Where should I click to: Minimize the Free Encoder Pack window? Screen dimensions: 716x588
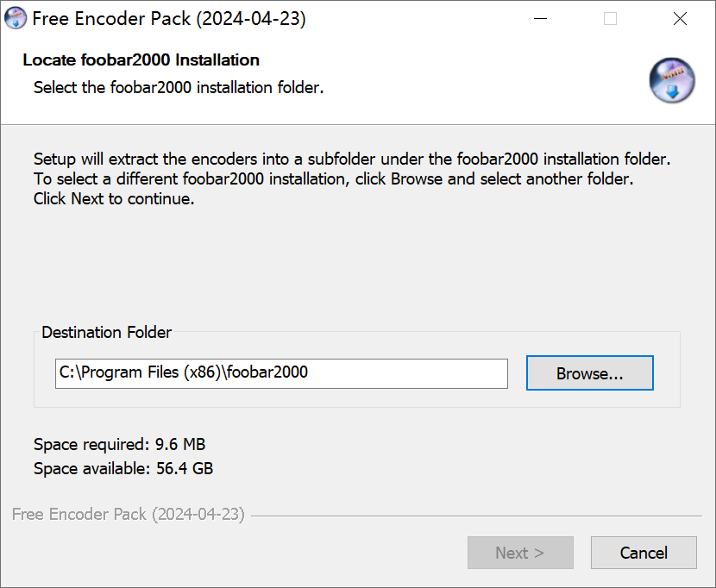point(541,19)
